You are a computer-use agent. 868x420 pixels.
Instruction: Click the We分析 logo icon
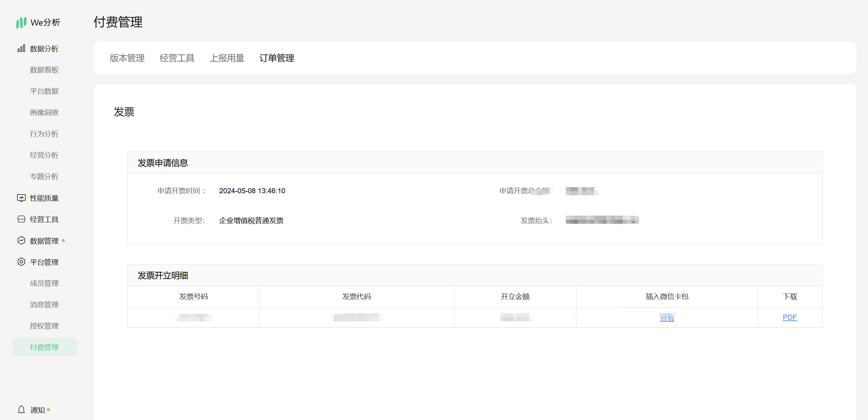click(21, 22)
